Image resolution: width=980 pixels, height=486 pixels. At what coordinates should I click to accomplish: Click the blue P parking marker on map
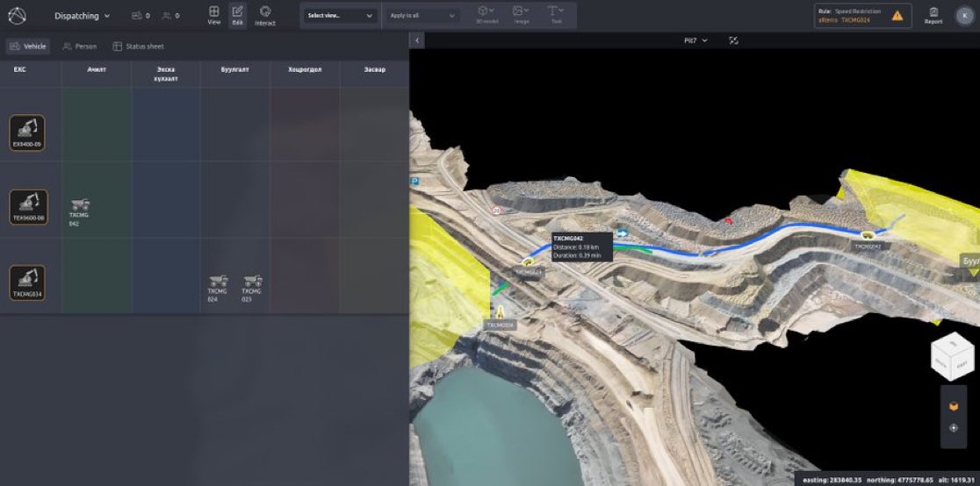click(x=414, y=181)
